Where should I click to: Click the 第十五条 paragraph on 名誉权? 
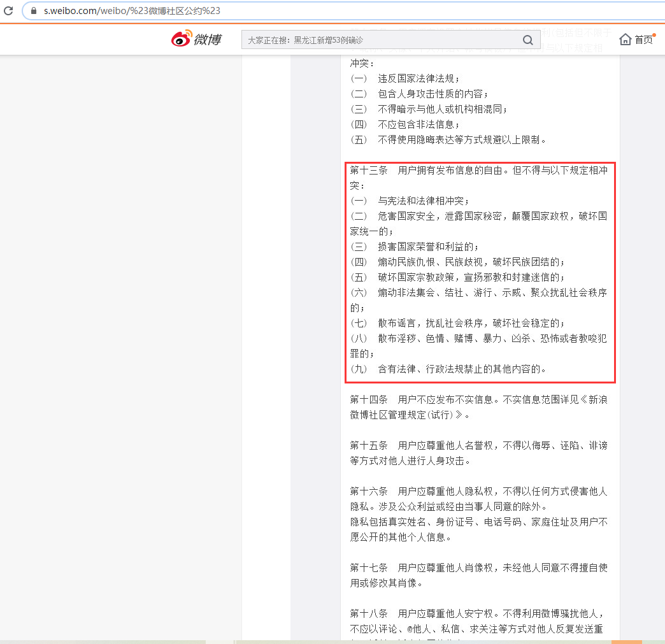[x=478, y=453]
